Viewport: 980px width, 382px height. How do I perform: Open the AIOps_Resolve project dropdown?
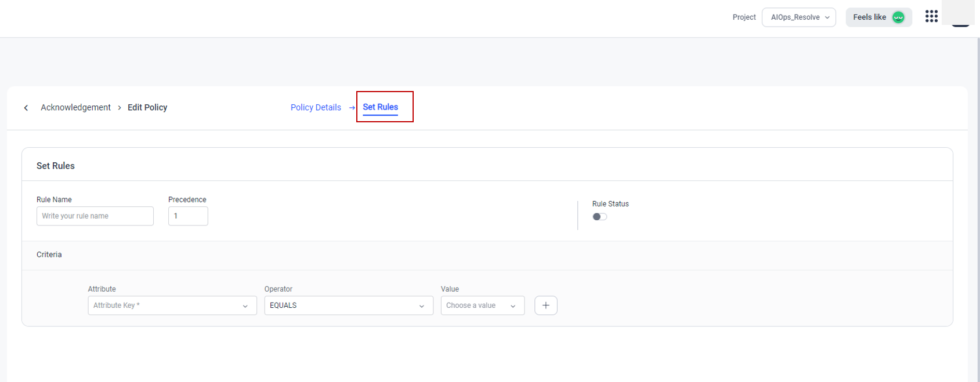pos(798,17)
